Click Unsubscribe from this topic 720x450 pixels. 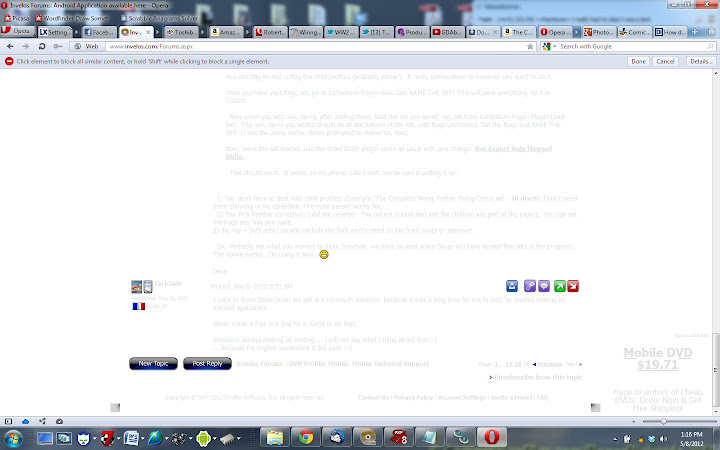coord(538,377)
